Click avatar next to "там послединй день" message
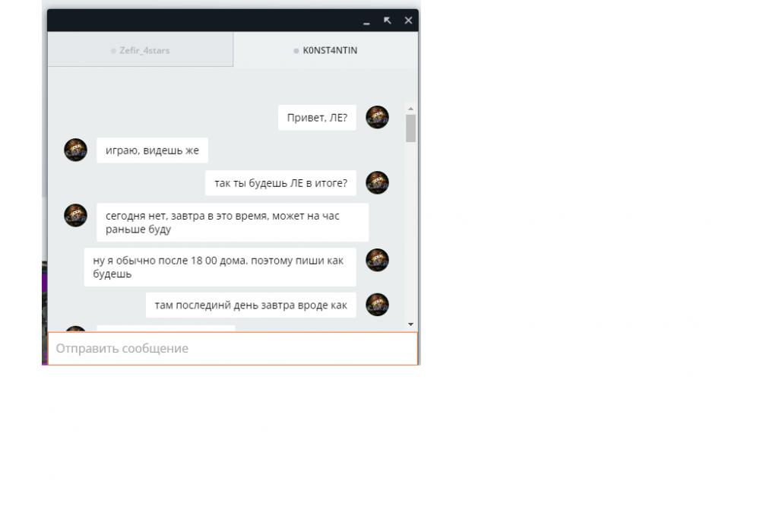 [x=377, y=305]
